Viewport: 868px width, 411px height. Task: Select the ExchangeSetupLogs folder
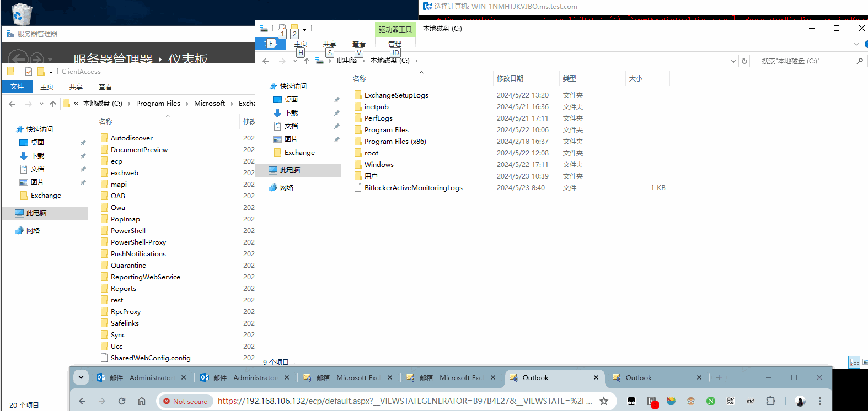[396, 95]
